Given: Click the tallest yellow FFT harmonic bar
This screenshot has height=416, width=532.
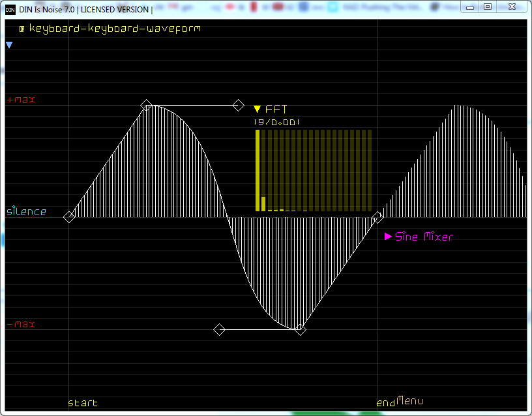Looking at the screenshot, I should tap(258, 170).
